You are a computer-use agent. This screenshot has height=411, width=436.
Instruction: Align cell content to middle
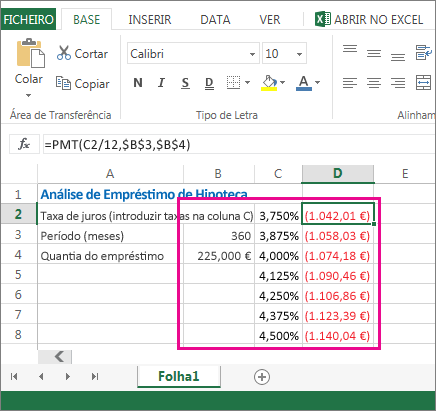[374, 53]
